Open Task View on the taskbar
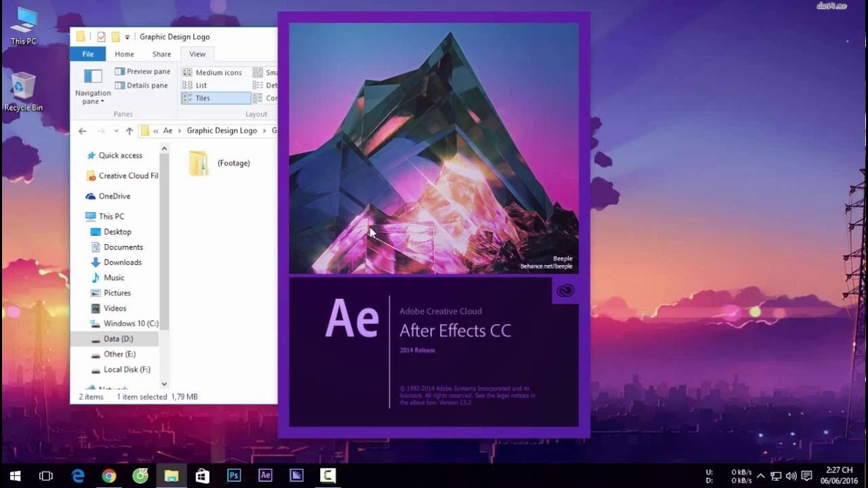 click(x=46, y=476)
